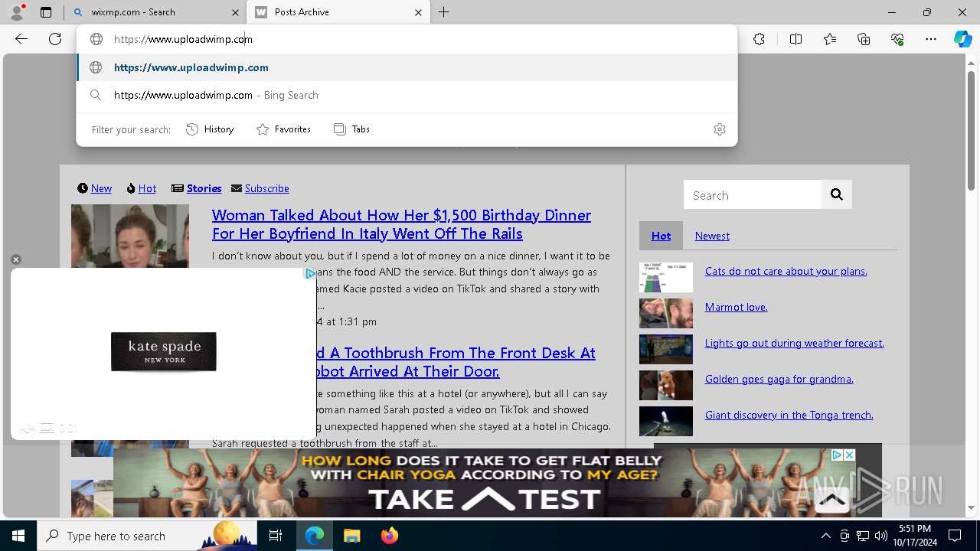Toggle split screen view icon
The width and height of the screenshot is (980, 551).
click(795, 39)
